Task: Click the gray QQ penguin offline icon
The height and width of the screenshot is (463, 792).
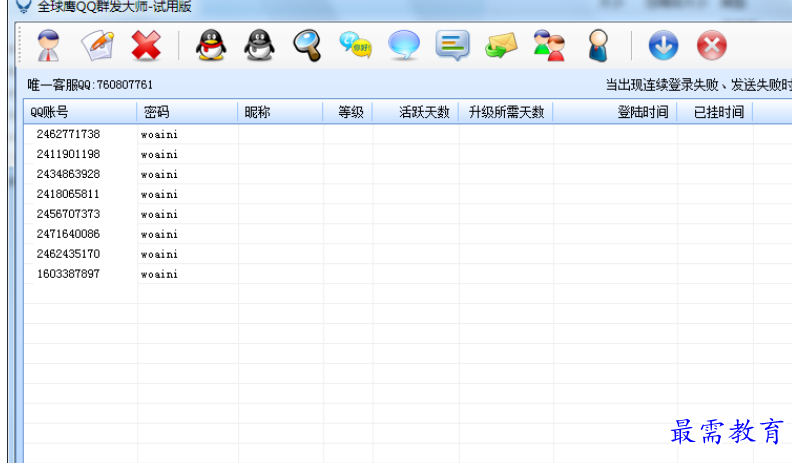Action: [259, 45]
